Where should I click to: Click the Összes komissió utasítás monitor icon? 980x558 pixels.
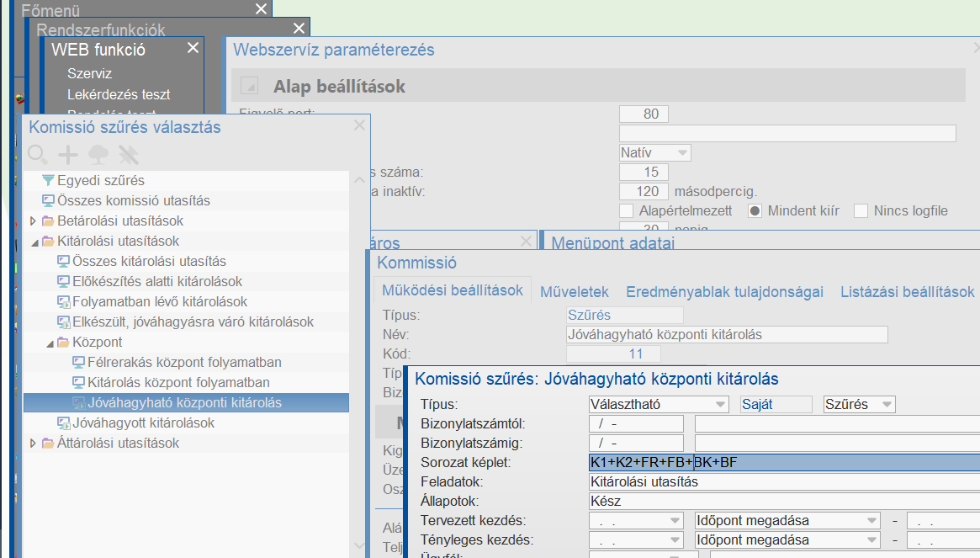[48, 200]
